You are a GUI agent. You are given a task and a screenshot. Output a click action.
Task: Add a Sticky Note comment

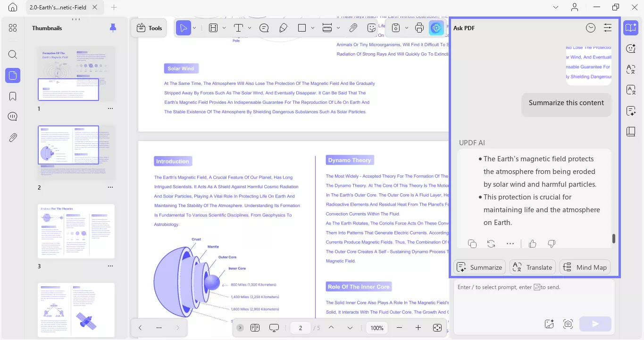(264, 28)
